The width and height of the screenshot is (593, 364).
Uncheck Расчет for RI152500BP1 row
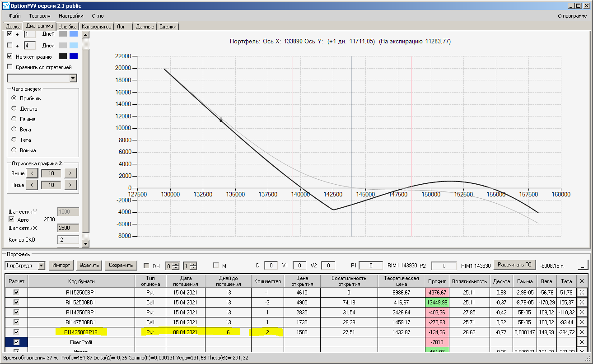16,292
